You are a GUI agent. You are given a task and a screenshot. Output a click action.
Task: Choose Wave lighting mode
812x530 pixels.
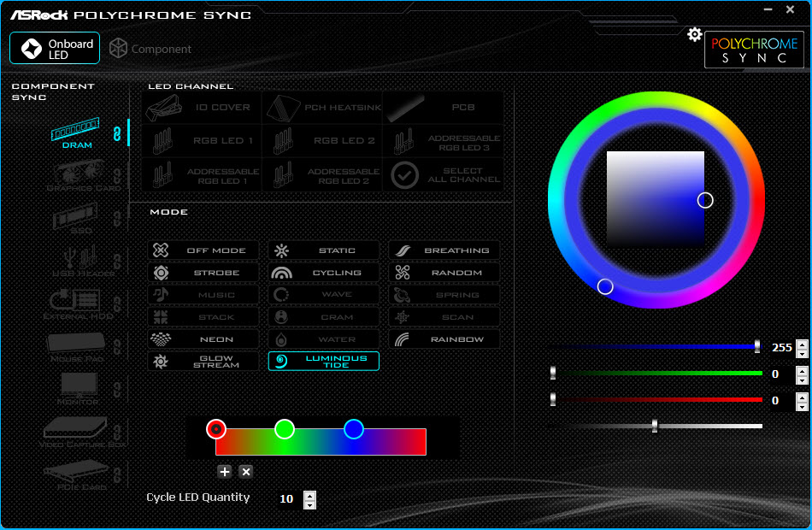click(x=324, y=295)
